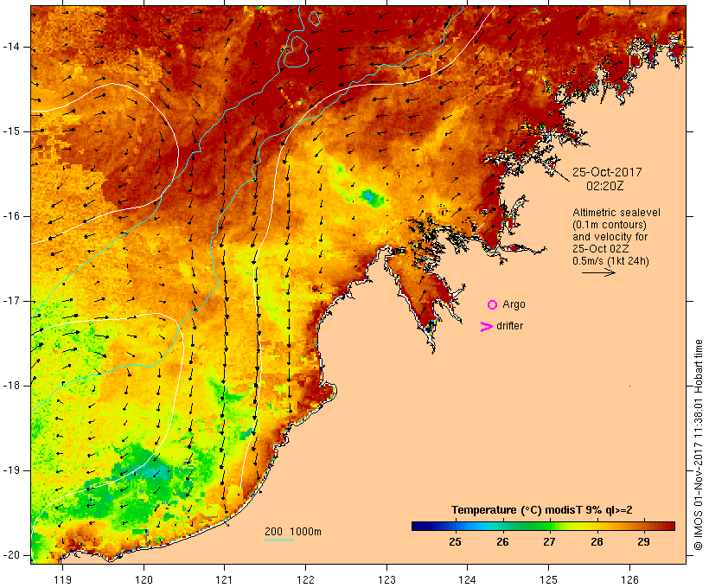709x588 pixels.
Task: Click the temperature color bar at 29°C
Action: (x=643, y=526)
